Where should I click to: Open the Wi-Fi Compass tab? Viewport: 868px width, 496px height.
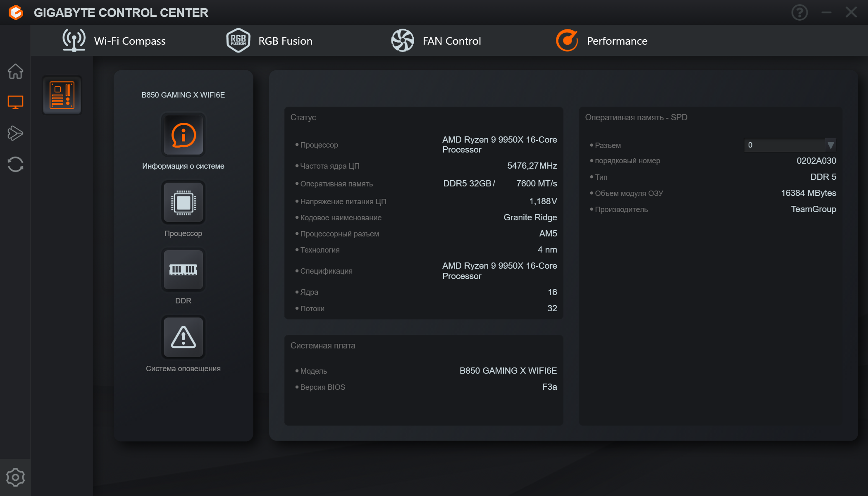[114, 41]
